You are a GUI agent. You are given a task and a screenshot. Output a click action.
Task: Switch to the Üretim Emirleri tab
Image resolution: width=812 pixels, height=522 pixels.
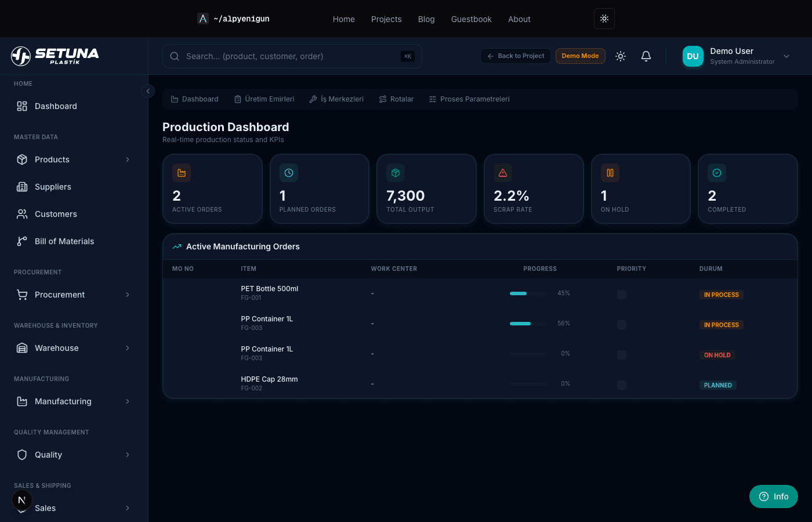264,99
